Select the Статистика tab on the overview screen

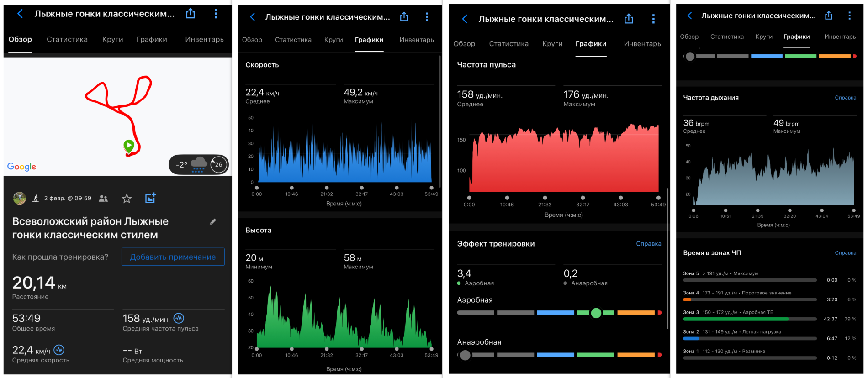[67, 39]
